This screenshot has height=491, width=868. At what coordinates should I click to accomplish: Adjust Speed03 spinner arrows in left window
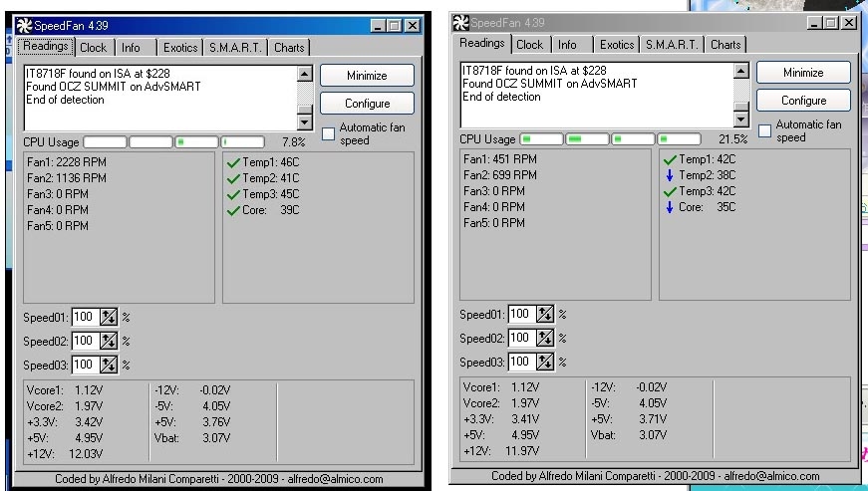coord(109,365)
